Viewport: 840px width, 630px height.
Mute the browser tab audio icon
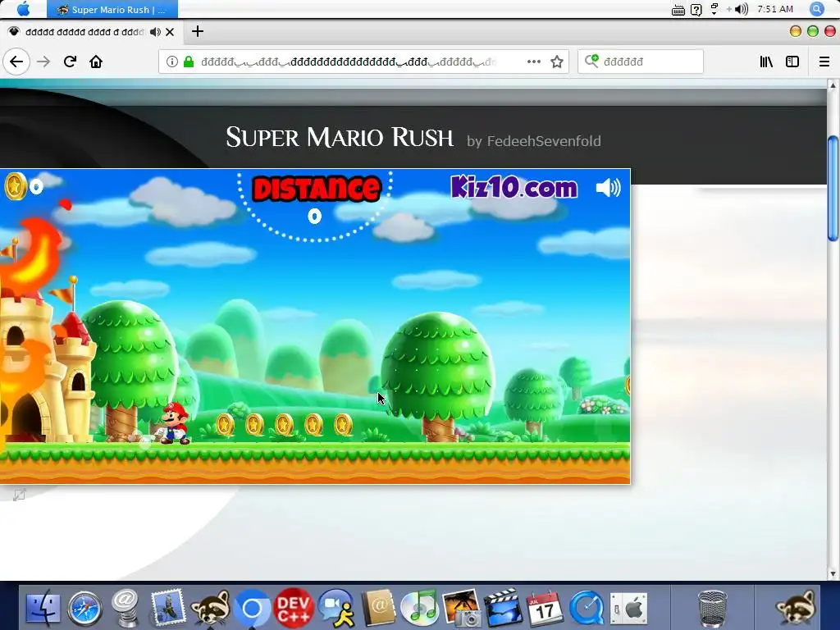click(x=155, y=32)
